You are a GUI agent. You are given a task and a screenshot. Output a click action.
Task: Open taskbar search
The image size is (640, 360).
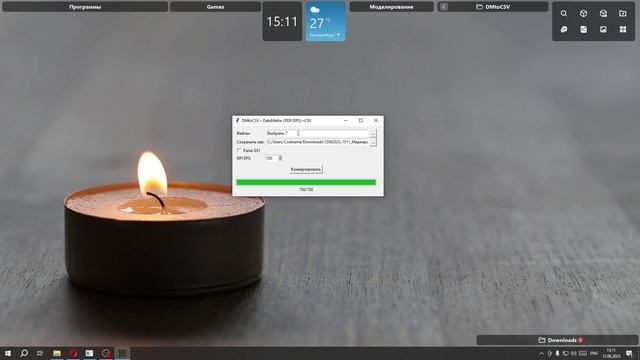point(24,353)
